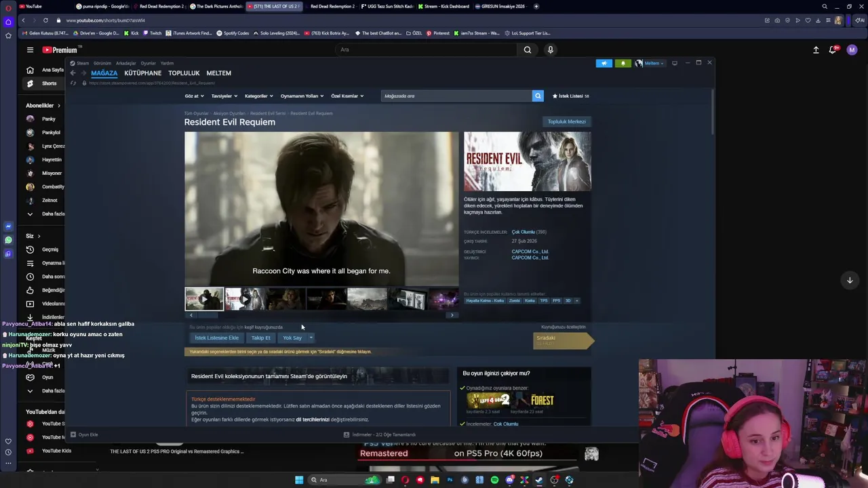Click İstek Listesine Ekle button

point(217,338)
